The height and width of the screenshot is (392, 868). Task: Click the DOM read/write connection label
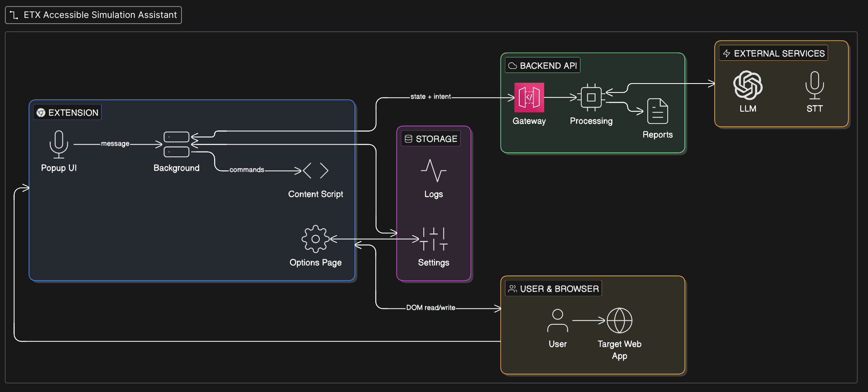(431, 308)
